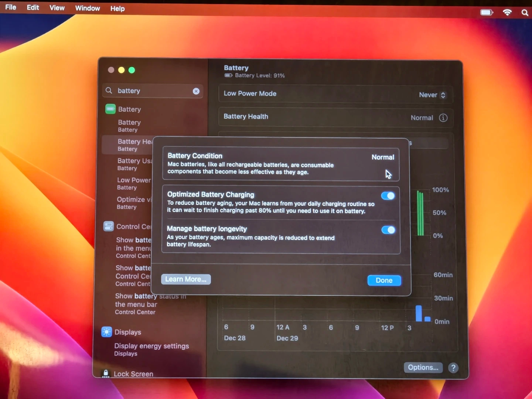Open the help question mark button
Viewport: 532px width, 399px height.
tap(453, 368)
